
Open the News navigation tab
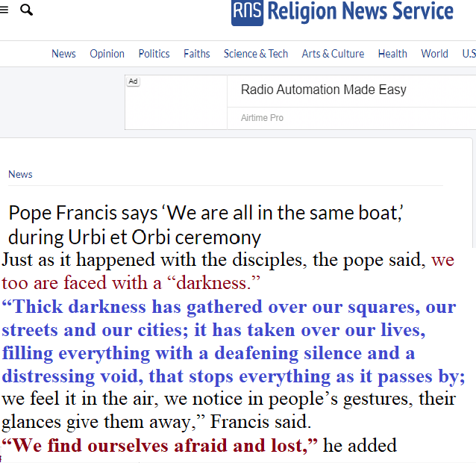(63, 54)
